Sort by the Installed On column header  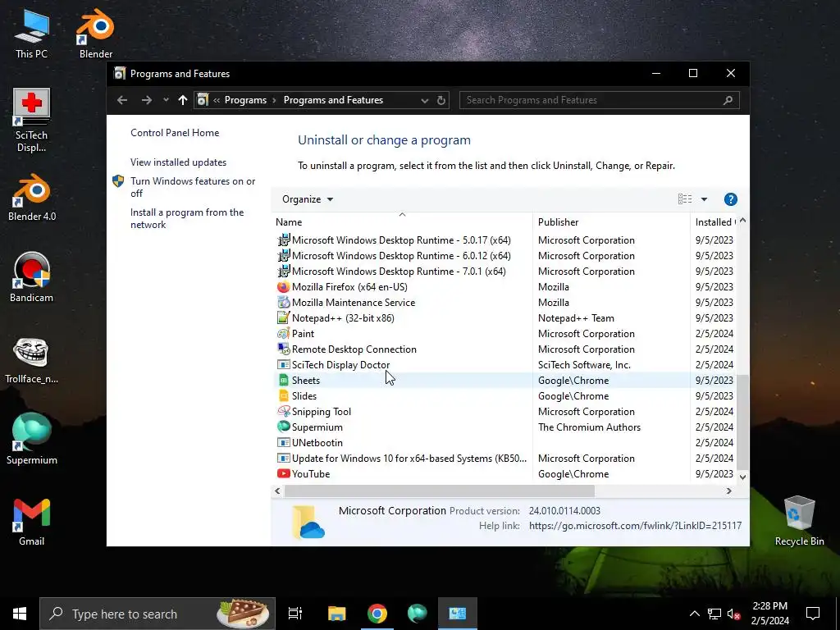tap(714, 221)
